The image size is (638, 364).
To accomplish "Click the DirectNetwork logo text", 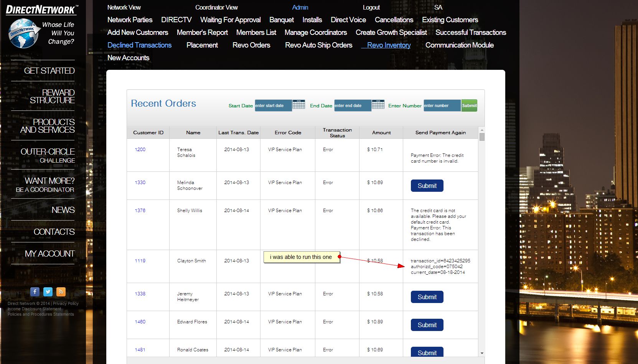I will pos(41,10).
